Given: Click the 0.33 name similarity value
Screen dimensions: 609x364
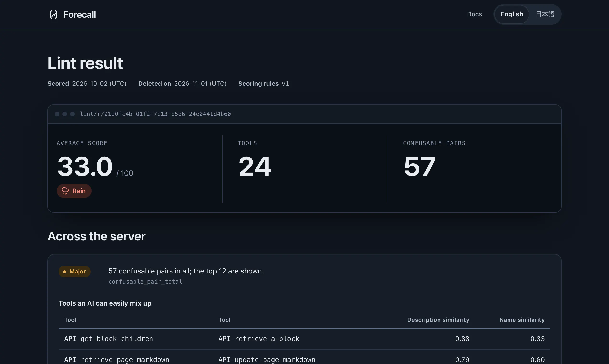Looking at the screenshot, I should (x=537, y=339).
